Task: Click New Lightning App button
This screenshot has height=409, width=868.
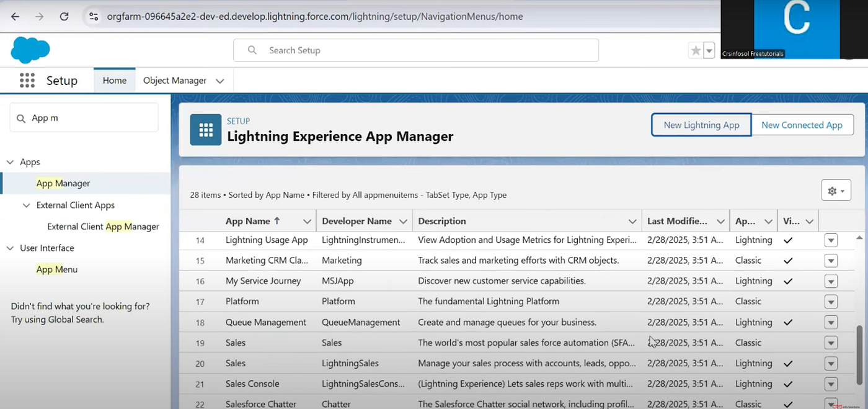Action: click(x=701, y=125)
